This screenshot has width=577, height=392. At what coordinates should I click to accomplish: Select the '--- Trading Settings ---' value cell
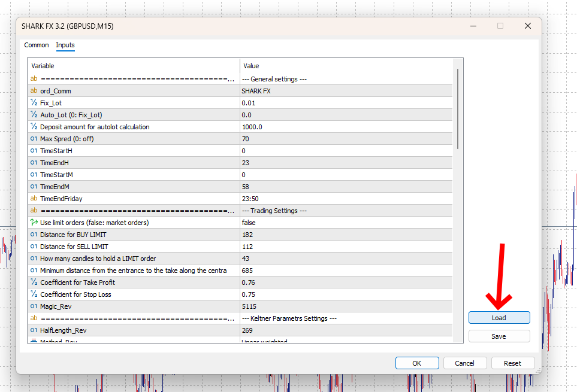(346, 211)
